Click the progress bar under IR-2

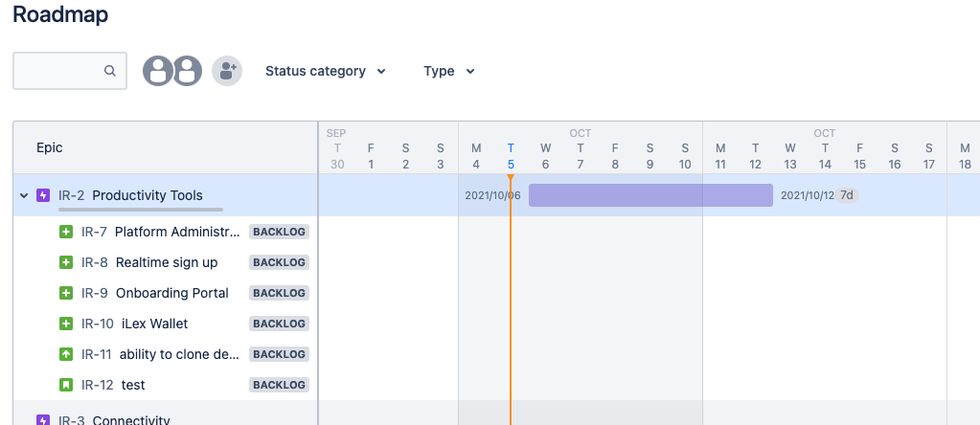[141, 210]
